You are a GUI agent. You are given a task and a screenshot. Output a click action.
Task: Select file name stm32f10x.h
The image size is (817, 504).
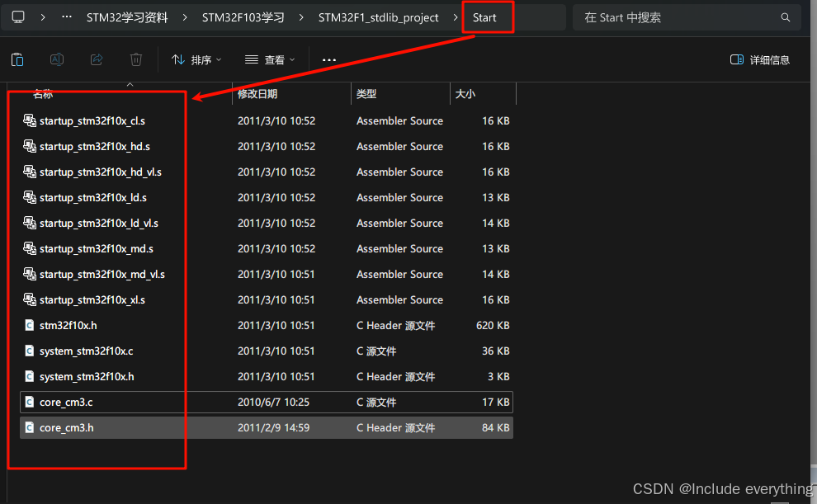point(68,325)
